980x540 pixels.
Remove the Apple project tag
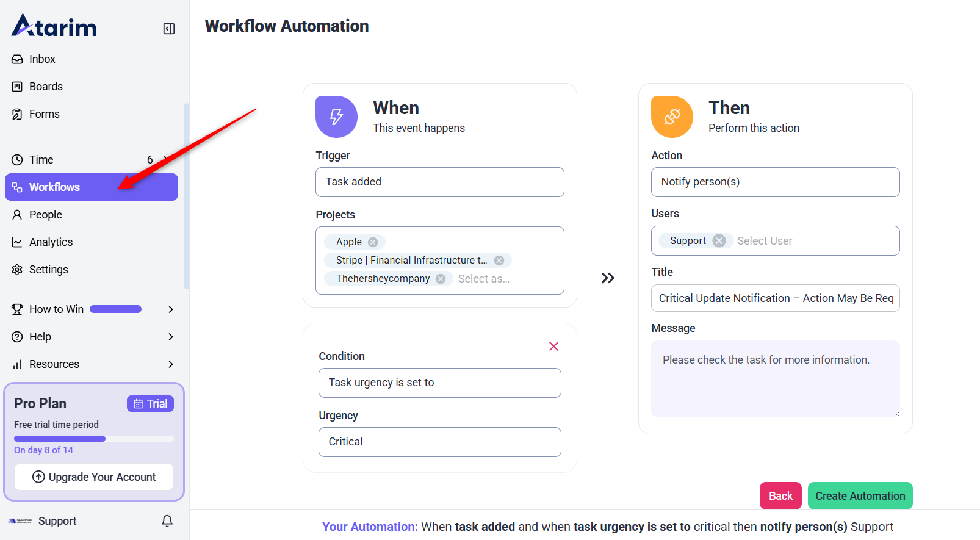[373, 242]
